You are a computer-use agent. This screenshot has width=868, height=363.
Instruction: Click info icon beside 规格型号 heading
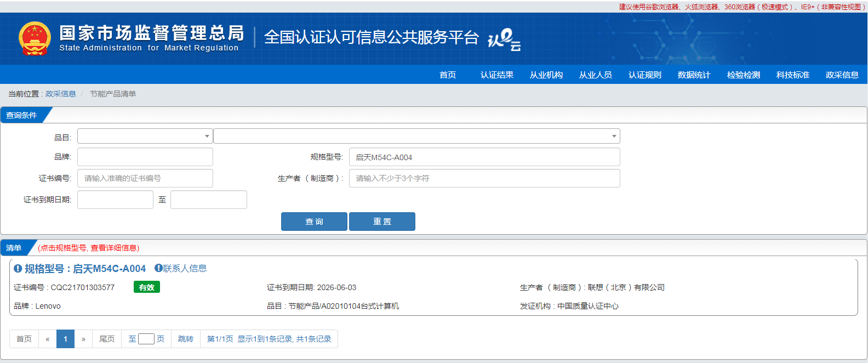[18, 269]
